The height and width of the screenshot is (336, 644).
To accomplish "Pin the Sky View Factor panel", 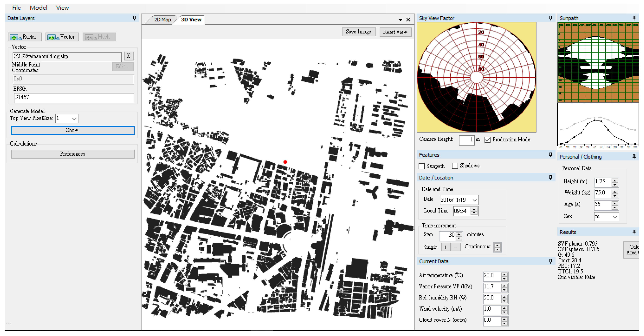I will point(550,18).
